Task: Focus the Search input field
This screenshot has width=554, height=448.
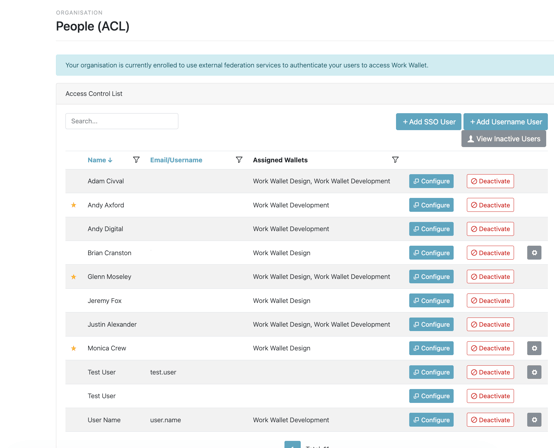Action: point(122,121)
